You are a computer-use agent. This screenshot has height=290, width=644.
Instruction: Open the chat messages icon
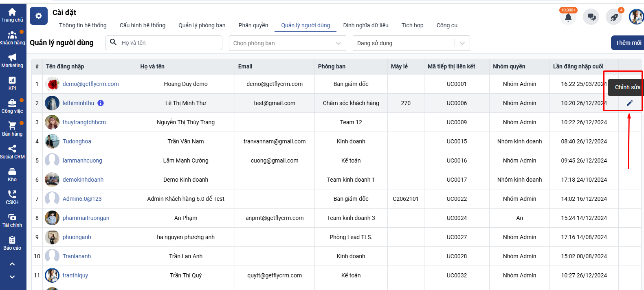coord(591,17)
